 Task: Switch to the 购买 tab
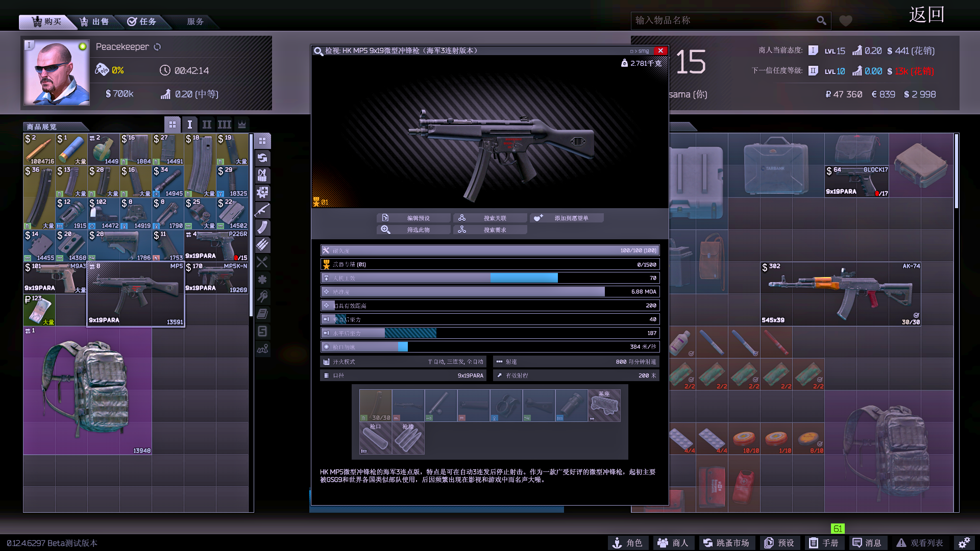click(46, 21)
